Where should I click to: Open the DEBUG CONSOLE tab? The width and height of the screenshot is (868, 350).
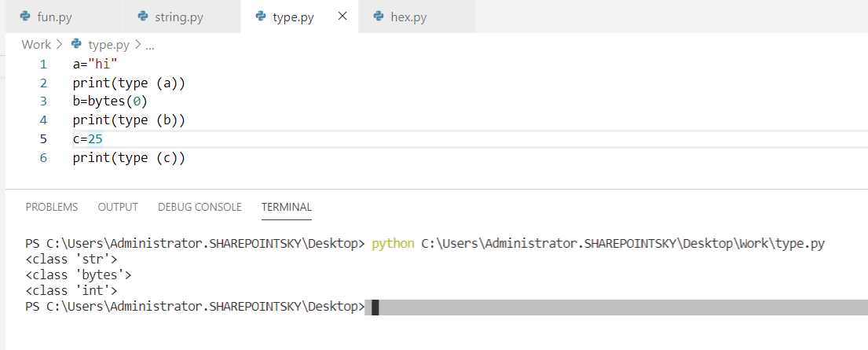(200, 207)
